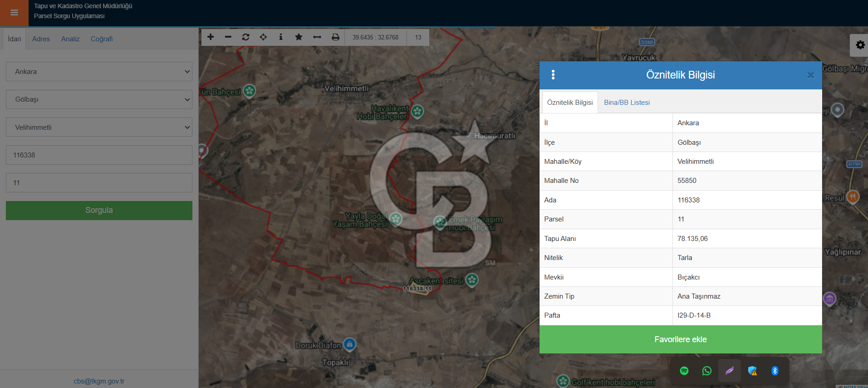This screenshot has width=868, height=388.
Task: Open the security shield tray icon
Action: coord(752,371)
